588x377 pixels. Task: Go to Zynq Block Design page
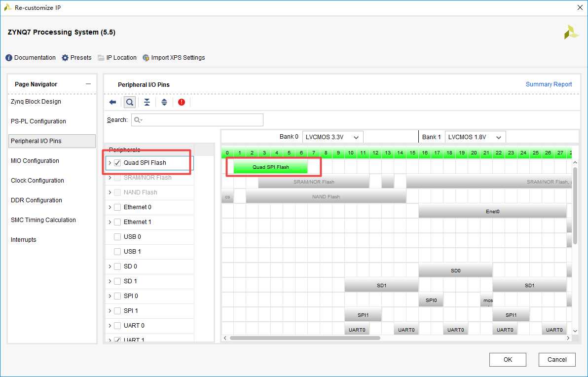point(36,102)
